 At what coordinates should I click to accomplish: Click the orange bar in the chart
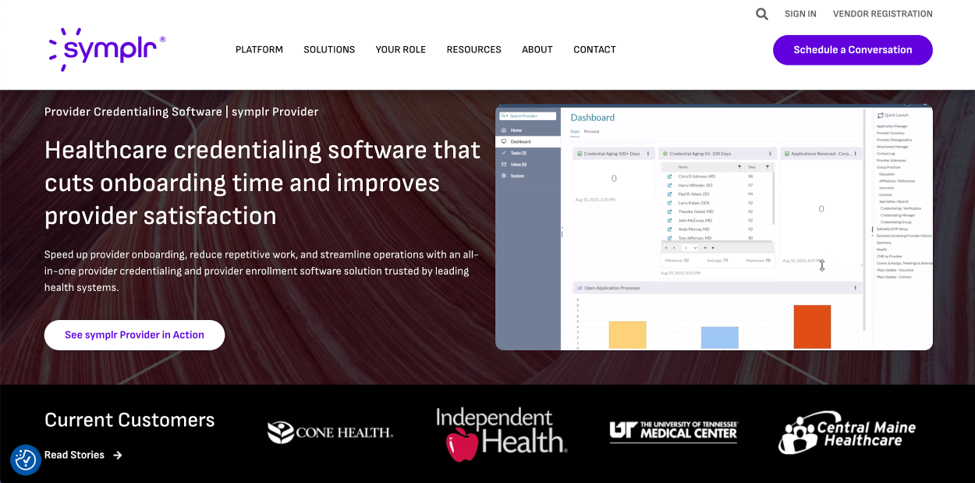click(812, 327)
